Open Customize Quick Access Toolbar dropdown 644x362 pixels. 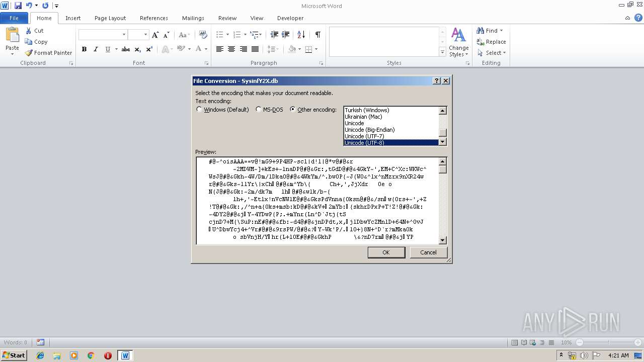point(56,6)
